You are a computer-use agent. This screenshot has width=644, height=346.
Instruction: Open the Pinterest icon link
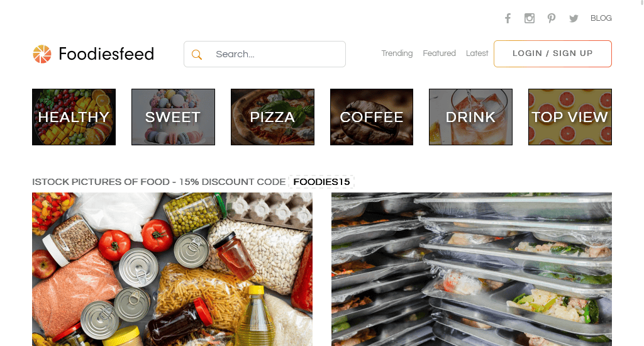551,18
